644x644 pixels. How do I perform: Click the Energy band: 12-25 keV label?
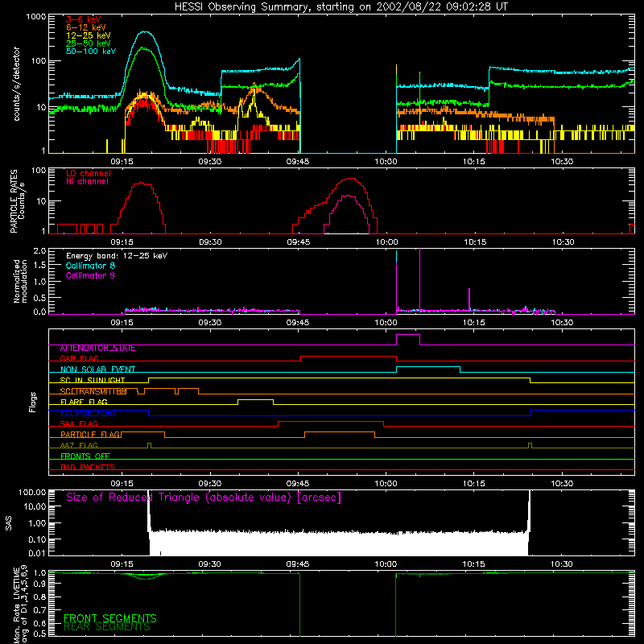coord(117,256)
